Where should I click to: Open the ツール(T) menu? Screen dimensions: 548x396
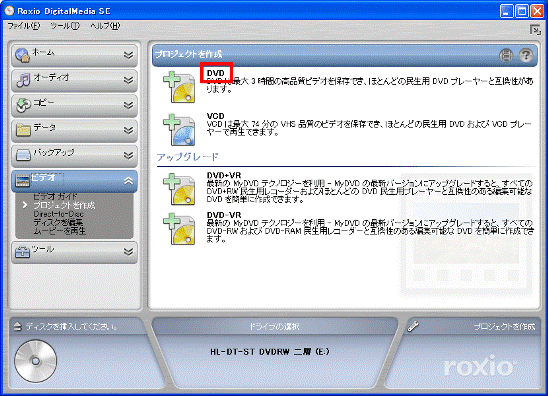tap(65, 26)
